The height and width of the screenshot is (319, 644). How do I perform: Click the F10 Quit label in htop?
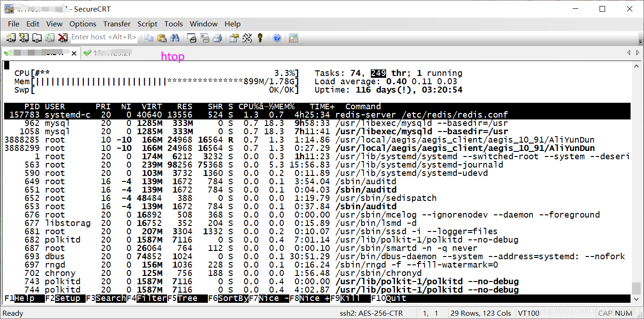[388, 298]
